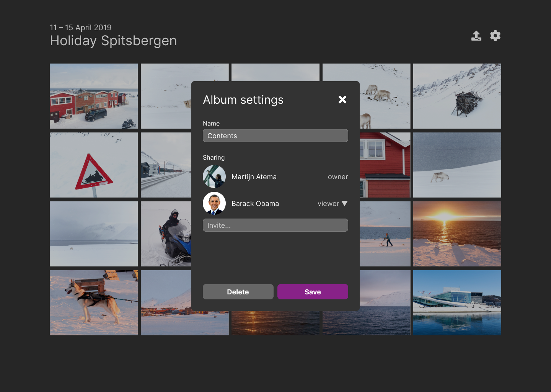Close the Album settings dialog
The width and height of the screenshot is (551, 392).
342,100
